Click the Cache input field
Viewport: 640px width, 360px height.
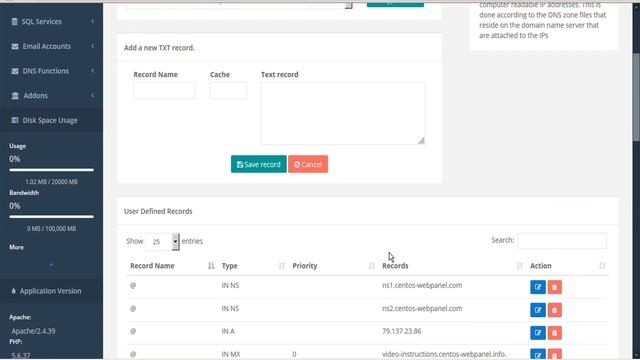click(x=228, y=91)
